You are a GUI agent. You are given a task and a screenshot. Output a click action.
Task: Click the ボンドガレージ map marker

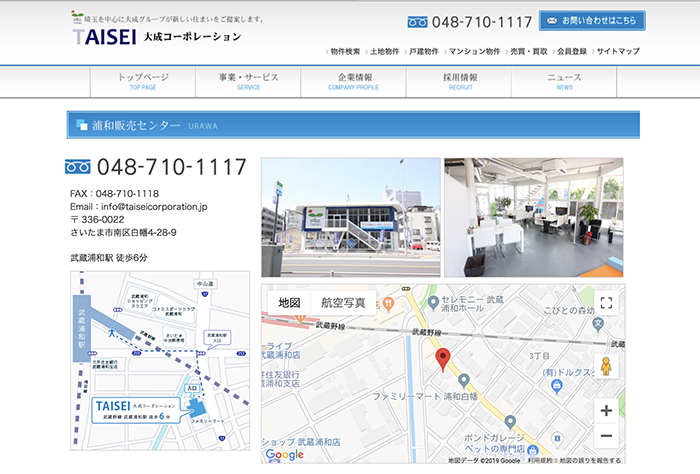[510, 422]
